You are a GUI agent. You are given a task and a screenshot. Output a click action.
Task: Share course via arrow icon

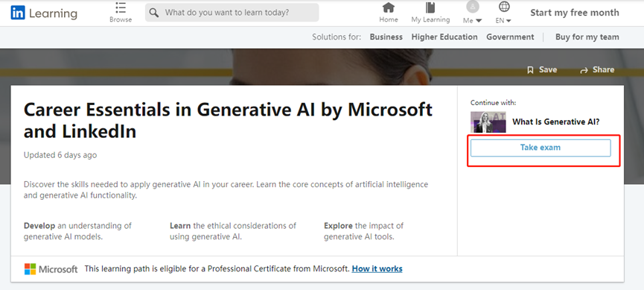tap(584, 70)
